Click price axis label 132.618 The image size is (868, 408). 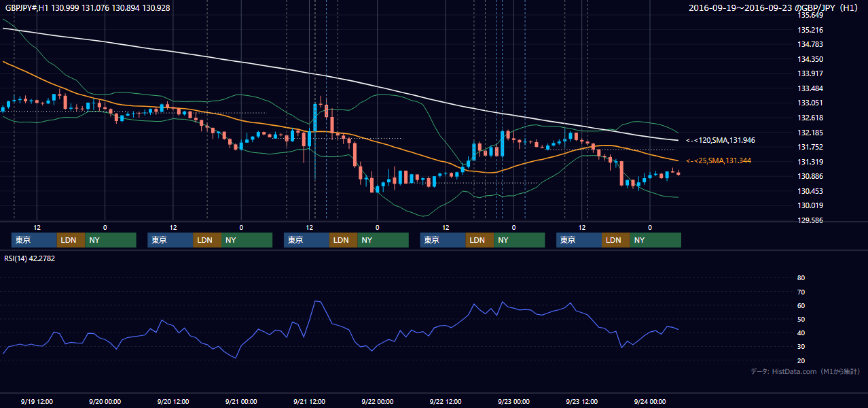(810, 118)
